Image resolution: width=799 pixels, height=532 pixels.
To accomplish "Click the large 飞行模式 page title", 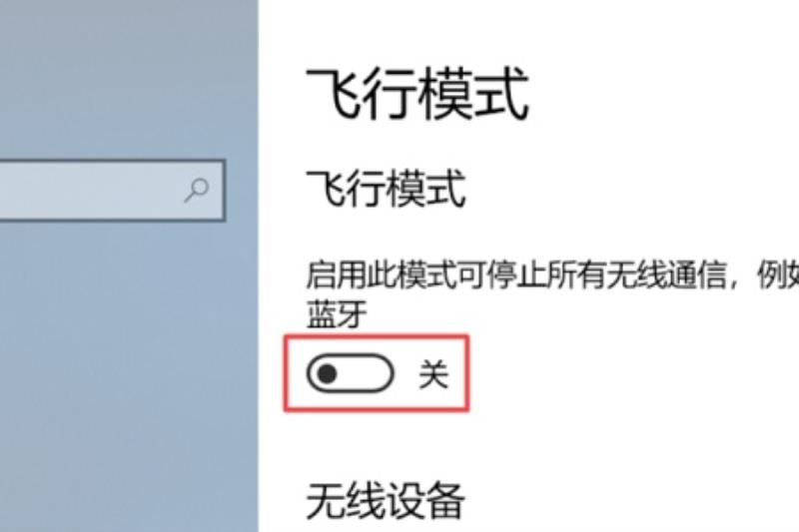I will [x=416, y=94].
